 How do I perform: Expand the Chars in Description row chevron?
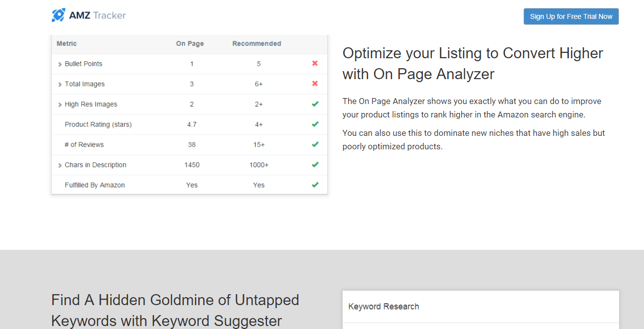click(60, 165)
